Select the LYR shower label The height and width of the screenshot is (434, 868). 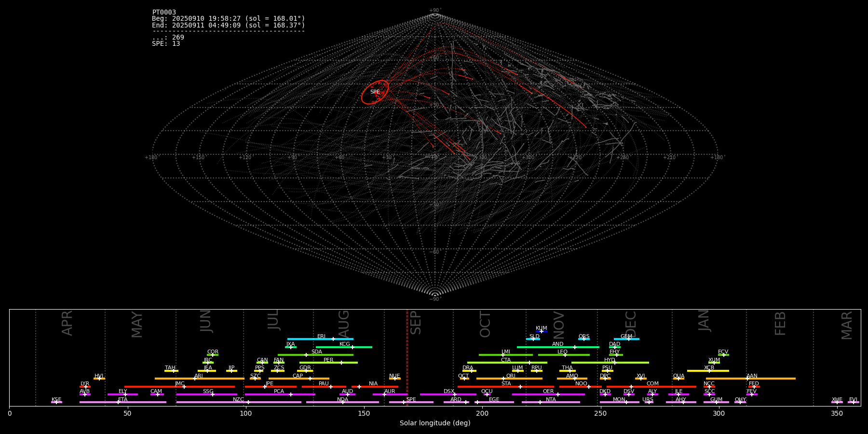(x=85, y=383)
